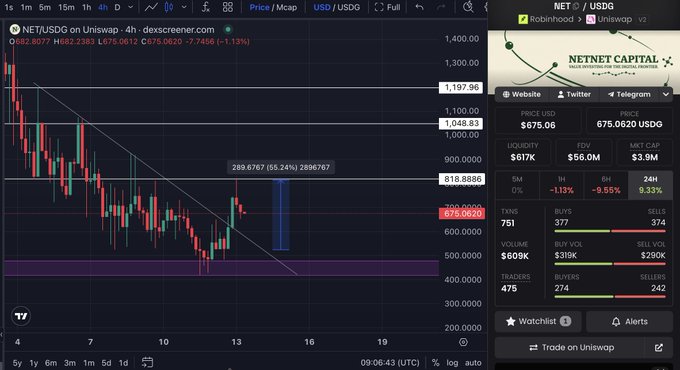680x370 pixels.
Task: Click the quick search icon in toolbar
Action: click(468, 7)
